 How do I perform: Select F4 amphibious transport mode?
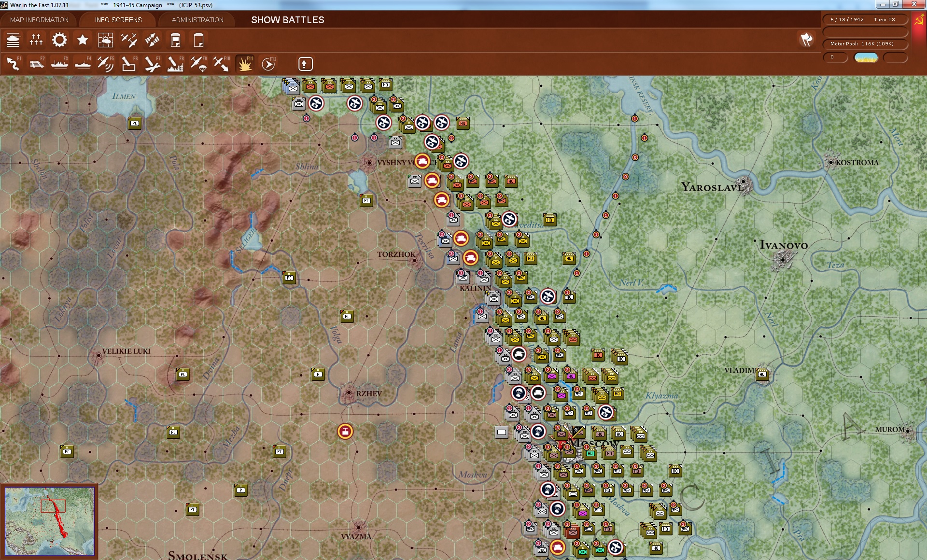pyautogui.click(x=83, y=64)
